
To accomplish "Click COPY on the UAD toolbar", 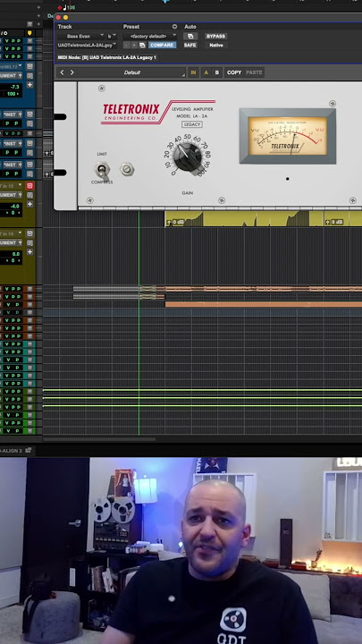I will (x=234, y=72).
